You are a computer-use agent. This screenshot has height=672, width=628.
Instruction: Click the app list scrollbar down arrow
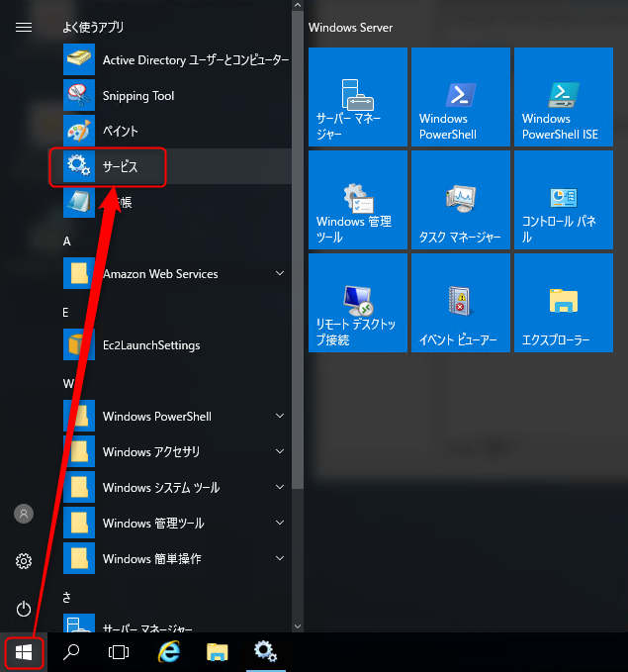point(298,626)
